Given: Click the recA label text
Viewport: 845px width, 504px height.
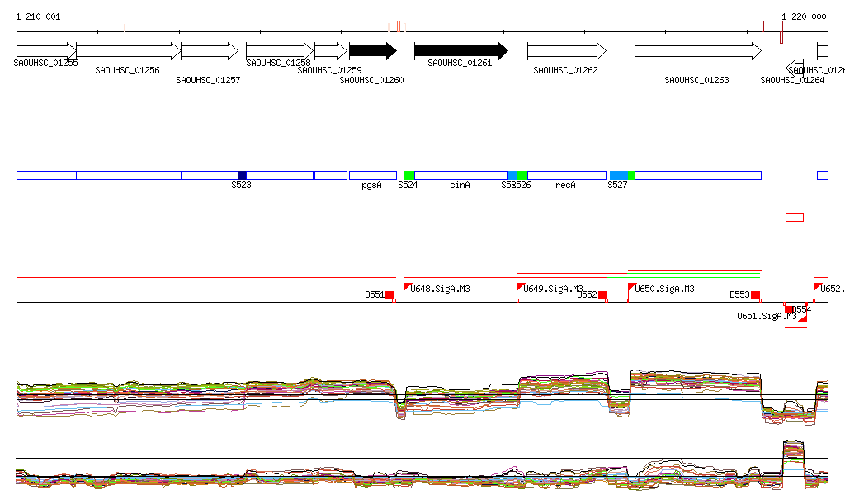Looking at the screenshot, I should point(566,186).
